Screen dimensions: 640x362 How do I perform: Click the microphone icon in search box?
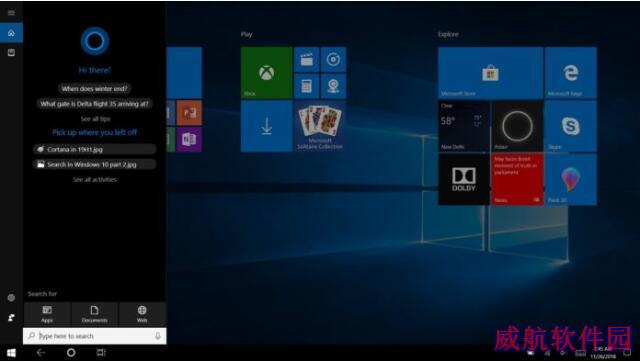point(158,336)
